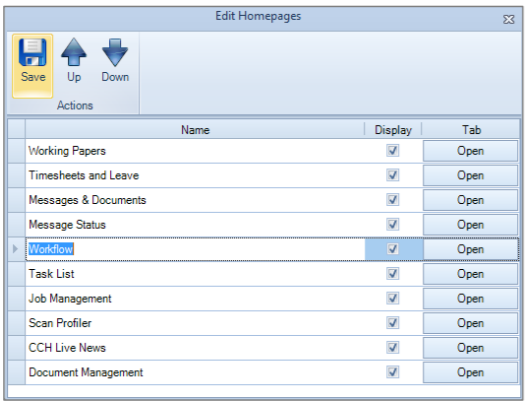Select the Document Management name cell

coord(195,372)
